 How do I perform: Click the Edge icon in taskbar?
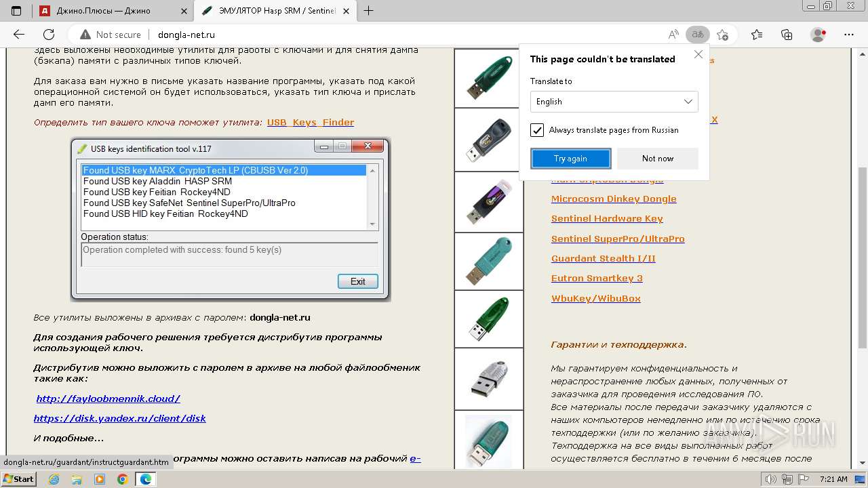click(145, 479)
